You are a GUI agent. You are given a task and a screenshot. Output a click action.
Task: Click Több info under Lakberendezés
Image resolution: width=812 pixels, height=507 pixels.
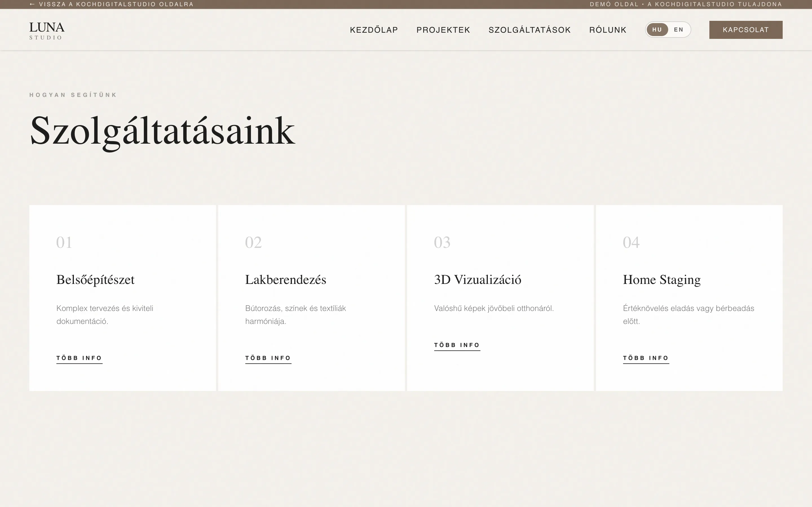click(x=268, y=358)
